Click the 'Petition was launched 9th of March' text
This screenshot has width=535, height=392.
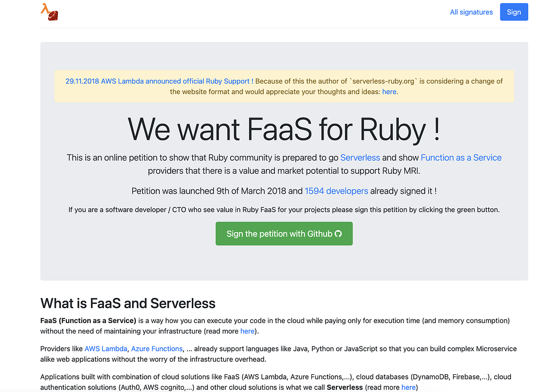(x=217, y=191)
